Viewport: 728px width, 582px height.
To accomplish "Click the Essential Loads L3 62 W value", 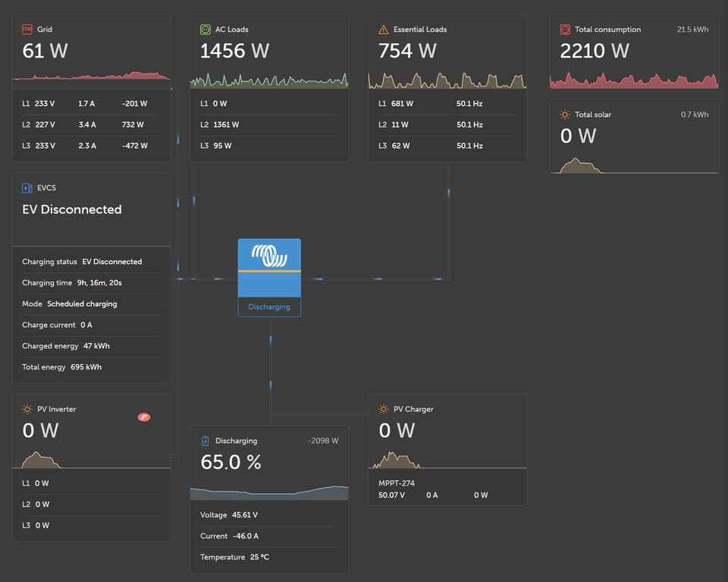I will (x=400, y=146).
